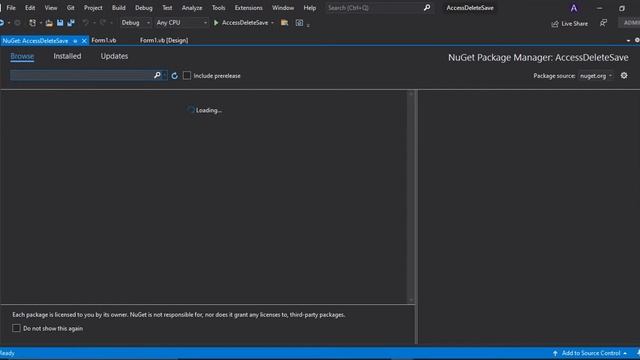Viewport: 640px width, 360px height.
Task: Pin the NuGet AccessDeleteSave tab
Action: coord(75,41)
